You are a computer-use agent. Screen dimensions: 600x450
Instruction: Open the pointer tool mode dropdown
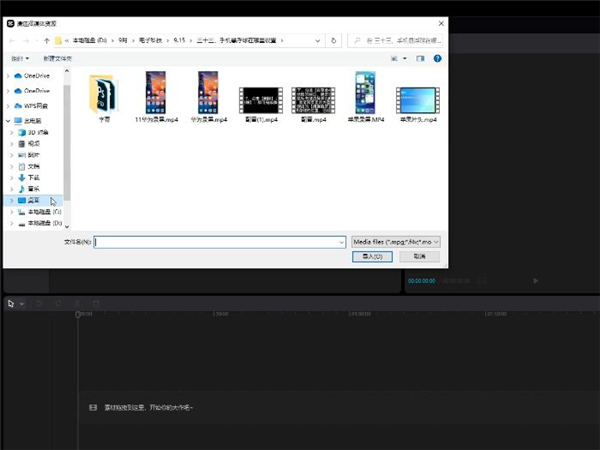(22, 304)
